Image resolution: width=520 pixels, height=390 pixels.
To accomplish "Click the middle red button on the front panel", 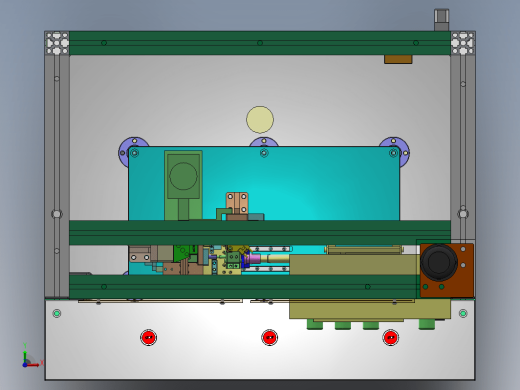I will tap(269, 337).
